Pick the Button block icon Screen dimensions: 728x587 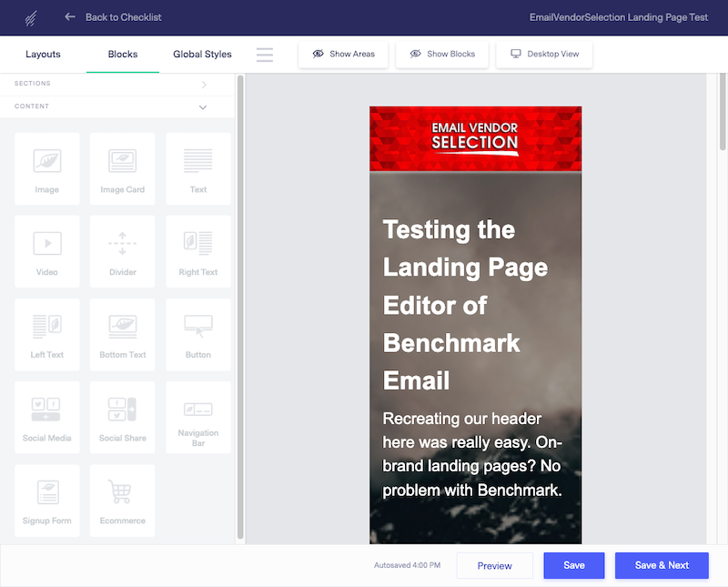pos(197,334)
